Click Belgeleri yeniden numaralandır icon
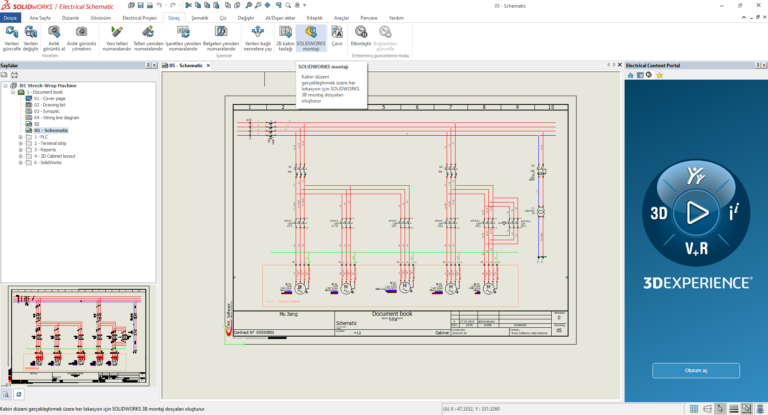Screen dimensions: 768x415 click(x=219, y=33)
